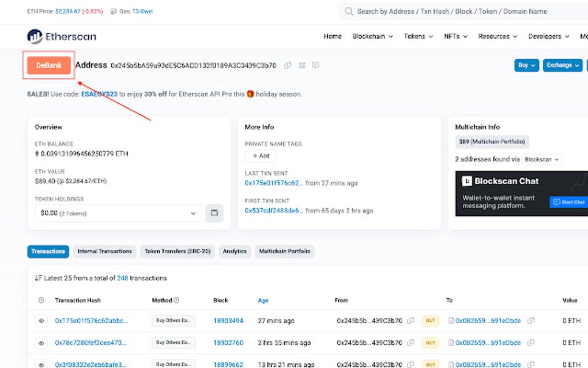
Task: Toggle the eye preview on the third transaction
Action: 41,364
